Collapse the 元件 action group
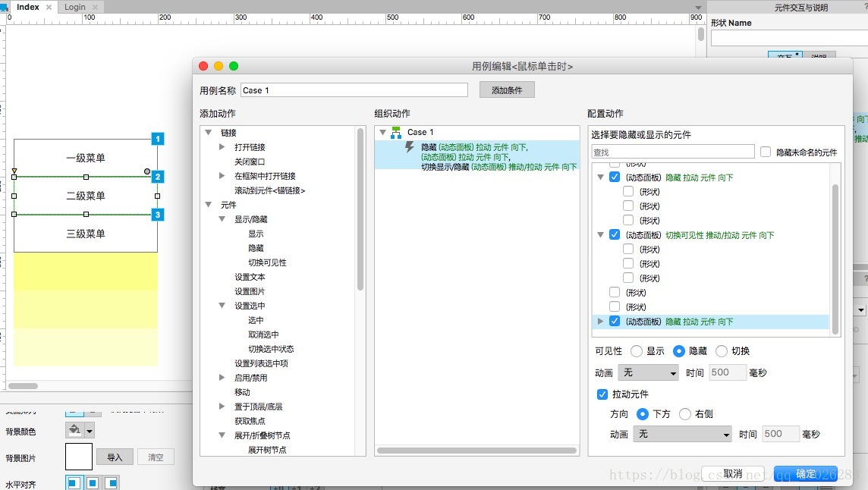Screen dimensions: 868x490 209,204
